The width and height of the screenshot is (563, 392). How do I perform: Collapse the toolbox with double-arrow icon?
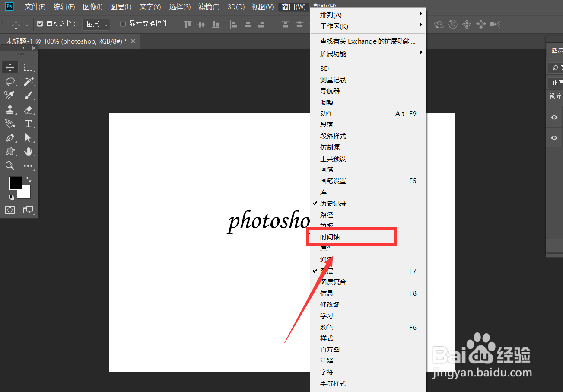click(24, 48)
